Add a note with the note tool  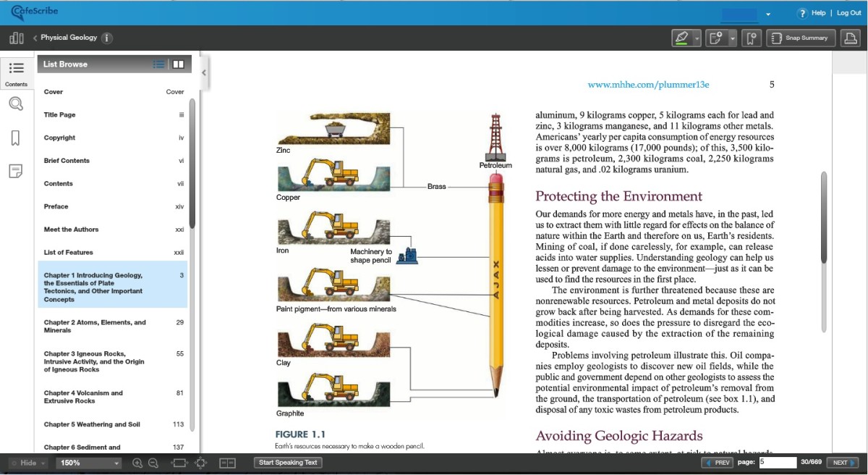click(x=717, y=38)
